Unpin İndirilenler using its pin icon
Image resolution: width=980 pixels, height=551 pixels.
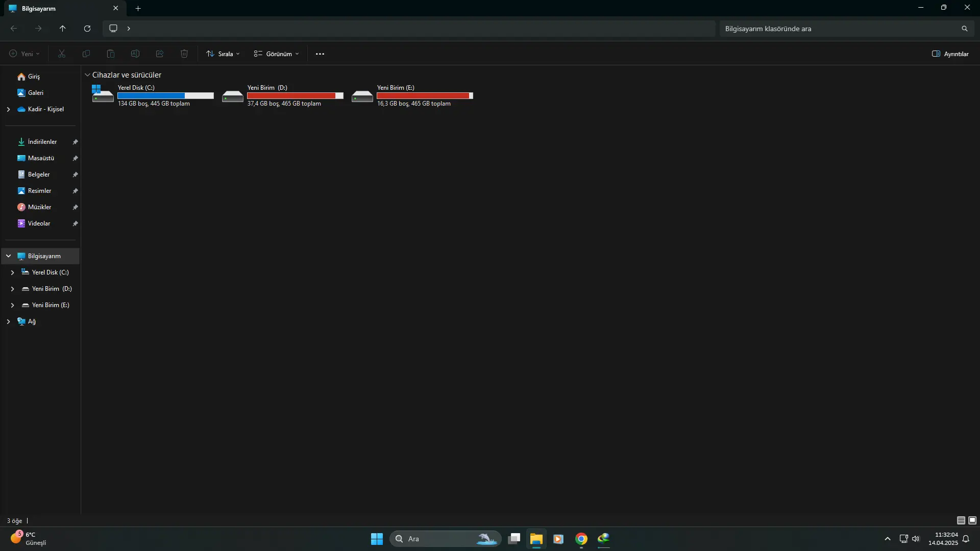pyautogui.click(x=75, y=142)
